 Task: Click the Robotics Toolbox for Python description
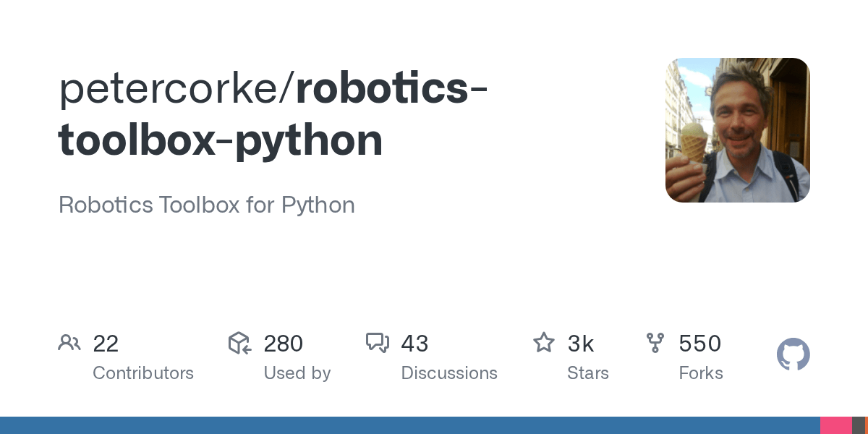[207, 205]
